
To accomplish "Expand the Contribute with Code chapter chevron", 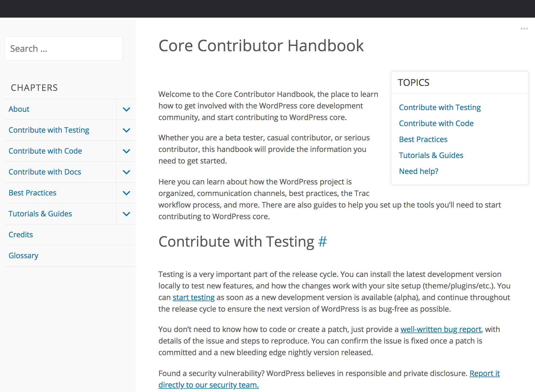I will [x=126, y=151].
